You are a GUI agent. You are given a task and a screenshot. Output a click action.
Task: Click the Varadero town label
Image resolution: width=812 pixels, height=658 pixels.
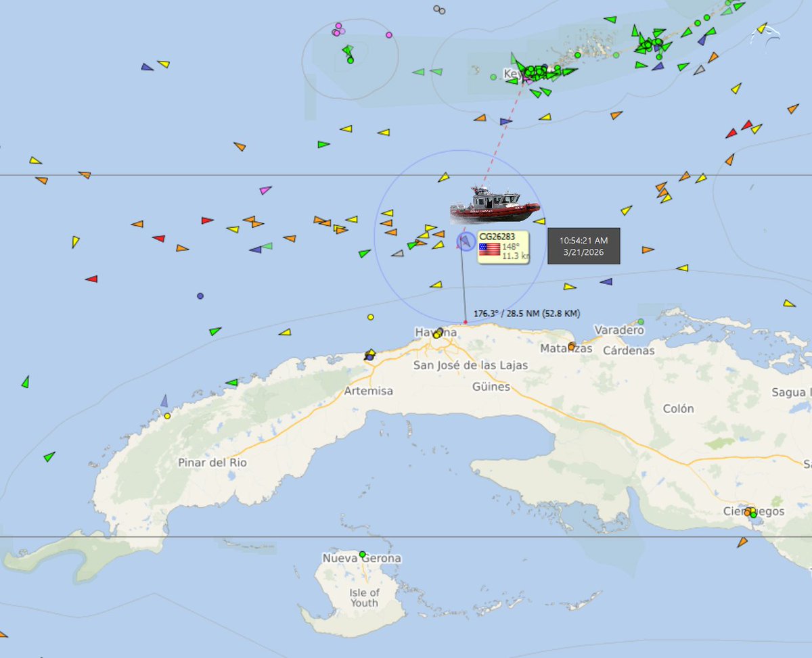[x=619, y=330]
